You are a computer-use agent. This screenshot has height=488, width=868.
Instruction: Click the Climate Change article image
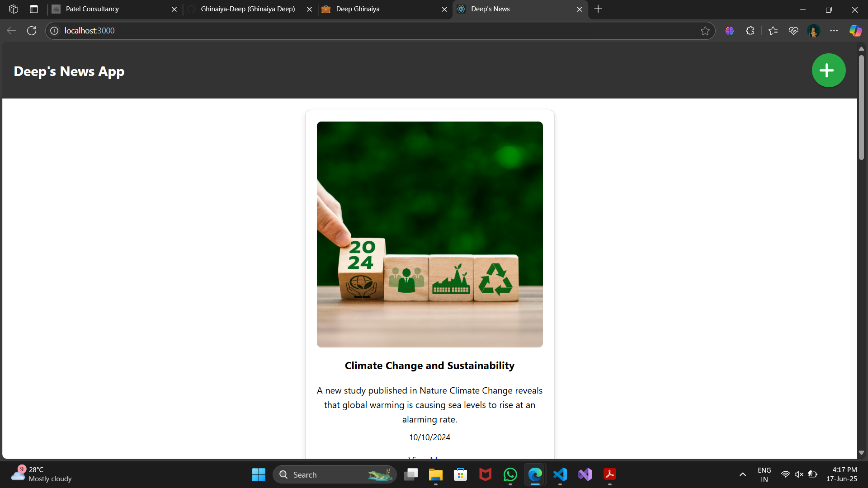pos(429,234)
